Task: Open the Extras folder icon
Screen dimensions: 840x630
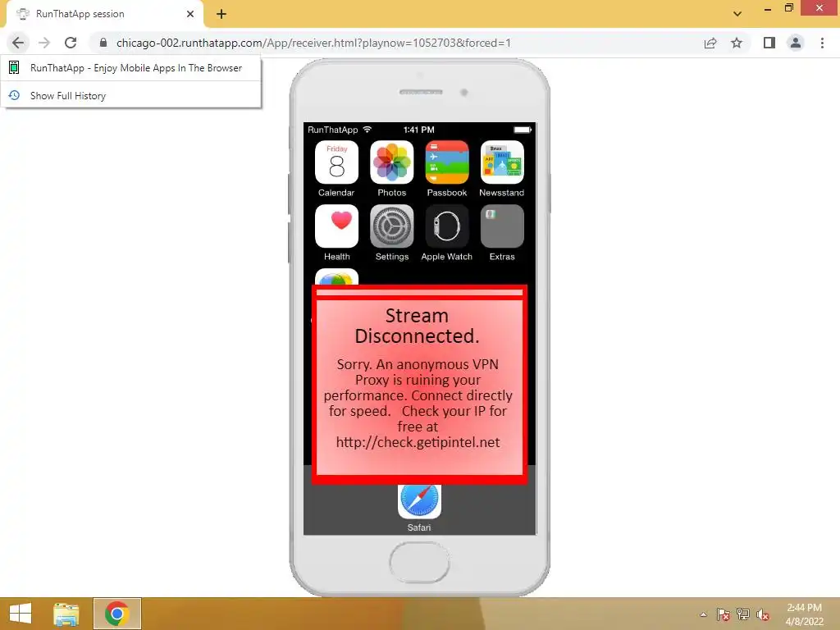Action: 502,226
